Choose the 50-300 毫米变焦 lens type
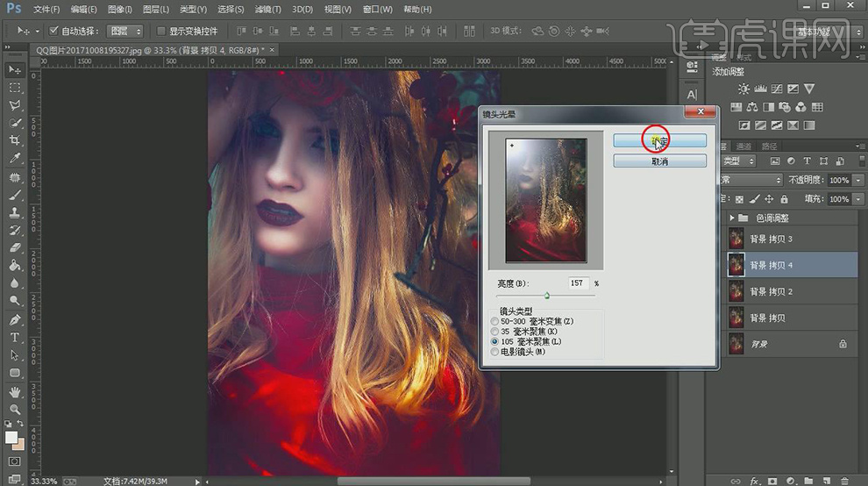The width and height of the screenshot is (868, 486). coord(495,322)
